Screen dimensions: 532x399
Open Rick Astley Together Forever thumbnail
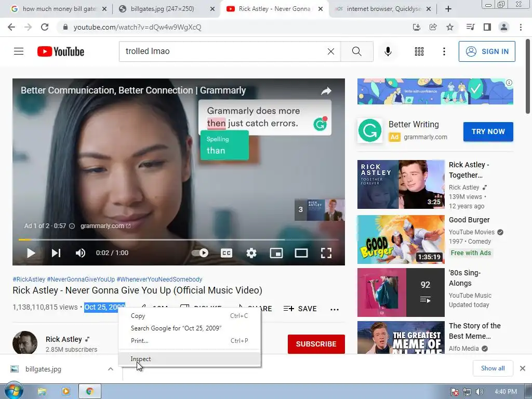click(401, 184)
